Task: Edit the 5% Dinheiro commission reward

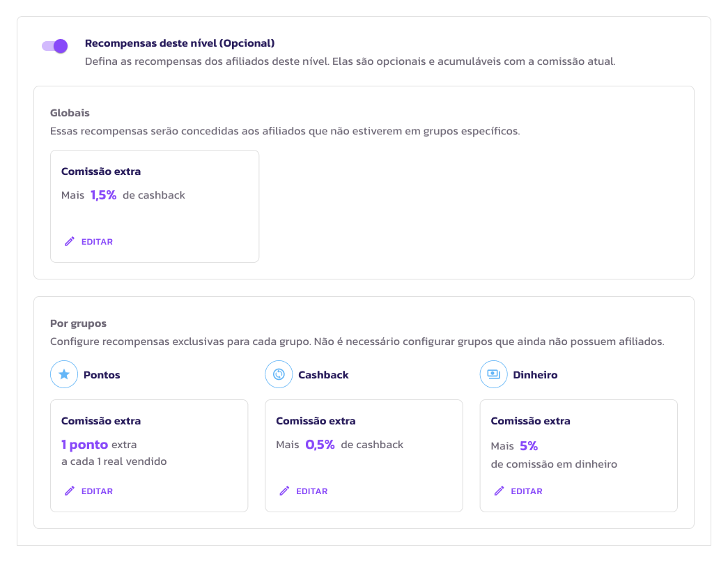Action: [x=518, y=491]
